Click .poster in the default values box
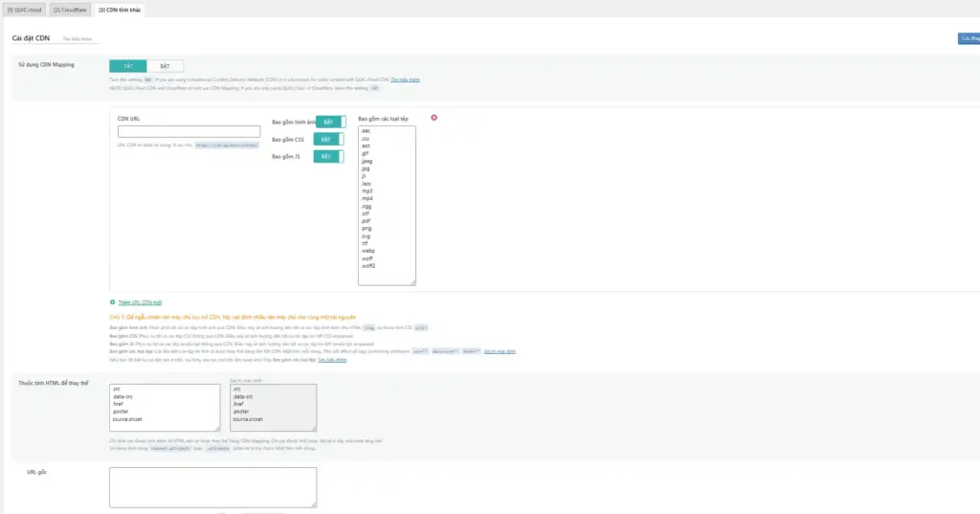The image size is (980, 514). [x=240, y=413]
